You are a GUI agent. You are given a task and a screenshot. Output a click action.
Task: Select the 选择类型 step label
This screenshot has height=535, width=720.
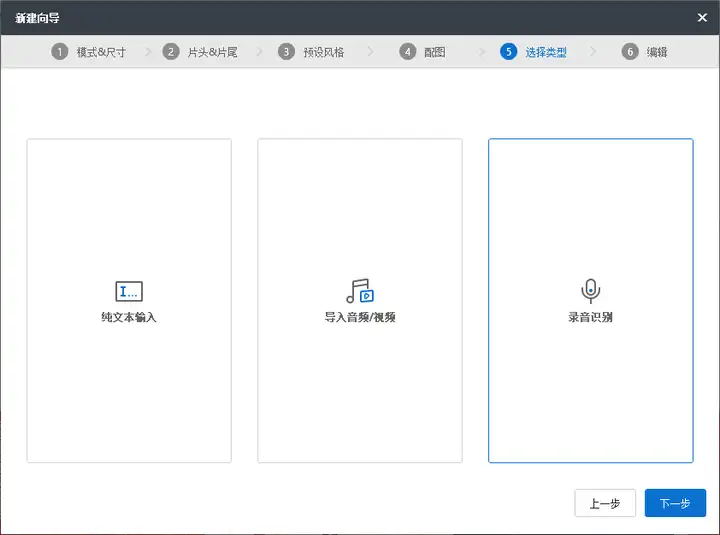[546, 52]
